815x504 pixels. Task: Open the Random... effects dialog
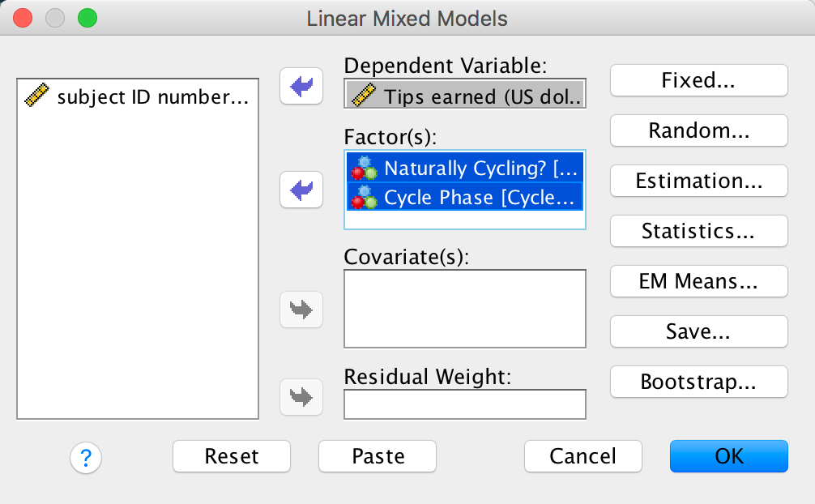[x=698, y=130]
